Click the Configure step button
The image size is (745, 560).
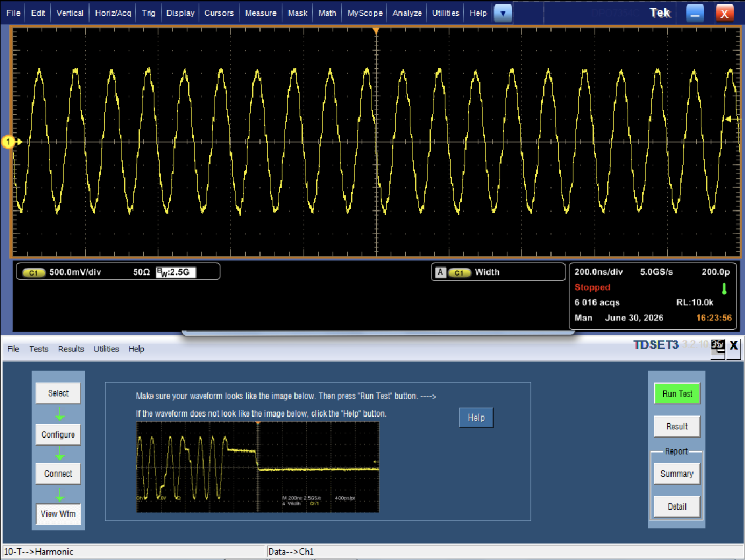(x=59, y=435)
